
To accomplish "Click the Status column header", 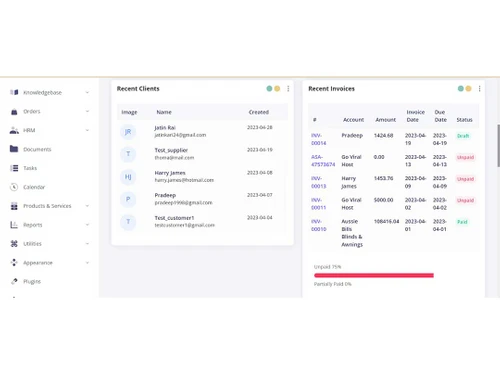I will [x=464, y=120].
